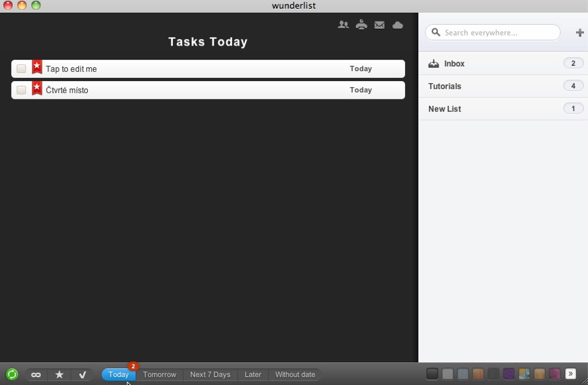Check off 'Čtvrté místo' task
The image size is (588, 385).
(x=21, y=90)
